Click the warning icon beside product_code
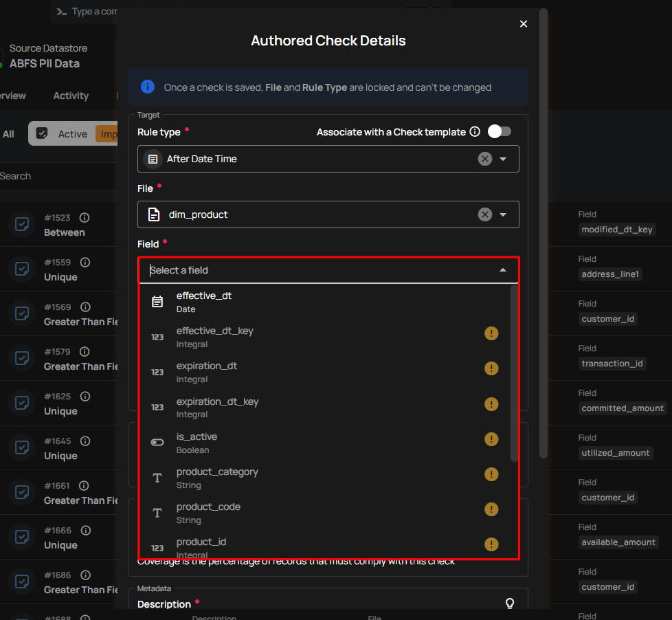The image size is (672, 620). [x=491, y=509]
